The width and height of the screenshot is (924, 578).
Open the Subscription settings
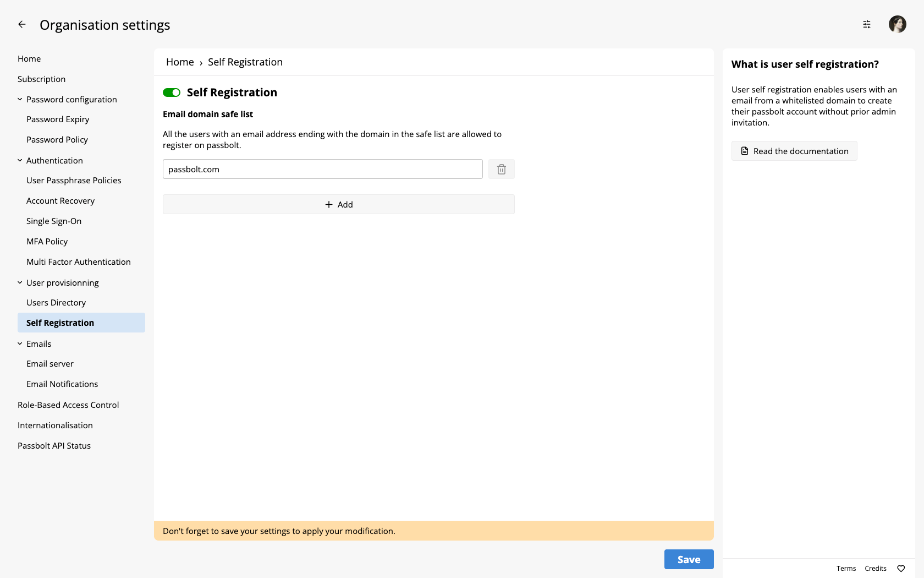41,79
